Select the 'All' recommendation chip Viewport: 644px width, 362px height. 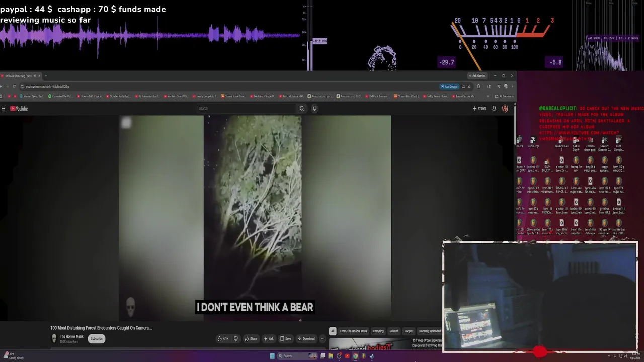pos(332,331)
